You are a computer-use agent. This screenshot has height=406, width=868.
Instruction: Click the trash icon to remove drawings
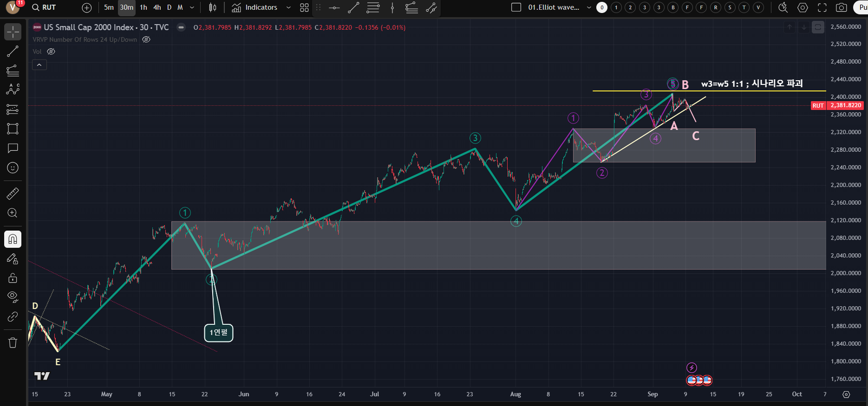click(x=13, y=342)
